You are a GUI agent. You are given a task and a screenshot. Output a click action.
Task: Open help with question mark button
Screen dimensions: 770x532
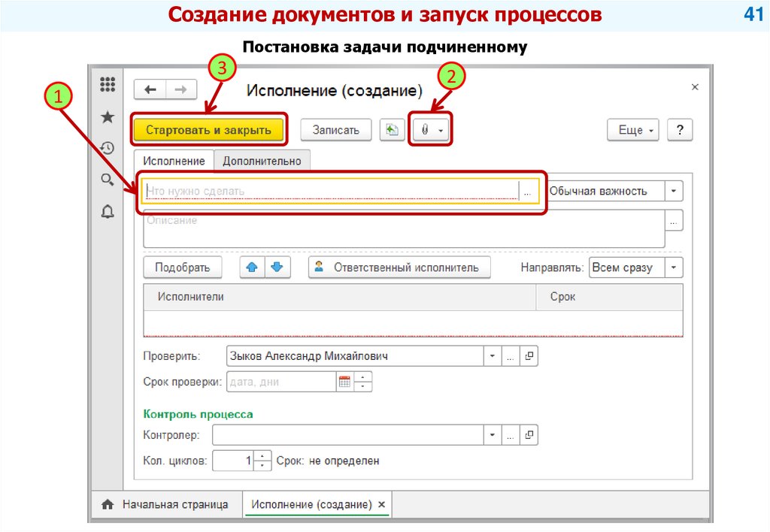pos(680,130)
